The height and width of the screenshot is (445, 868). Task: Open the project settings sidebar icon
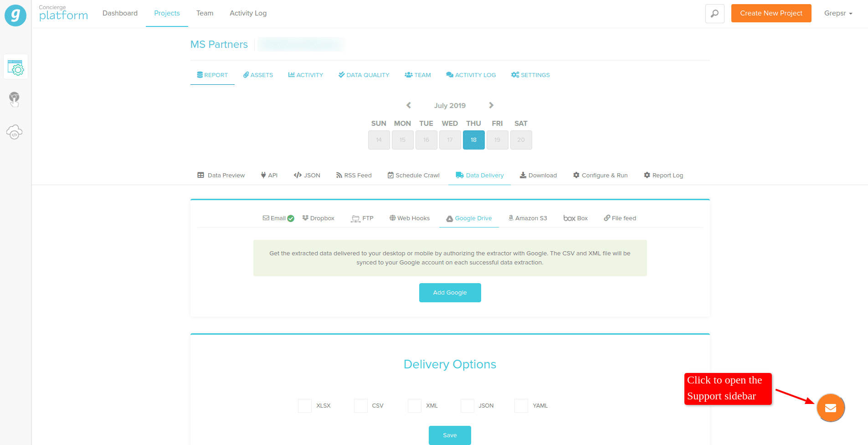pos(16,67)
